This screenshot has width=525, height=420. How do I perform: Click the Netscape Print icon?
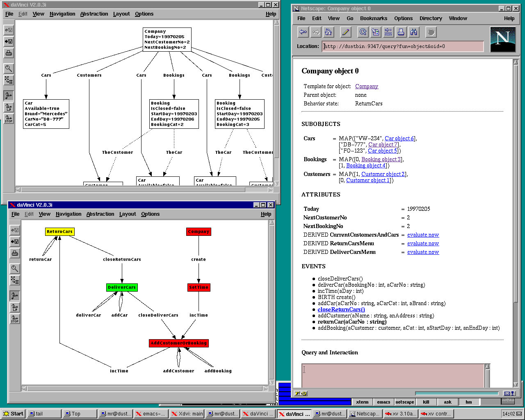click(401, 32)
